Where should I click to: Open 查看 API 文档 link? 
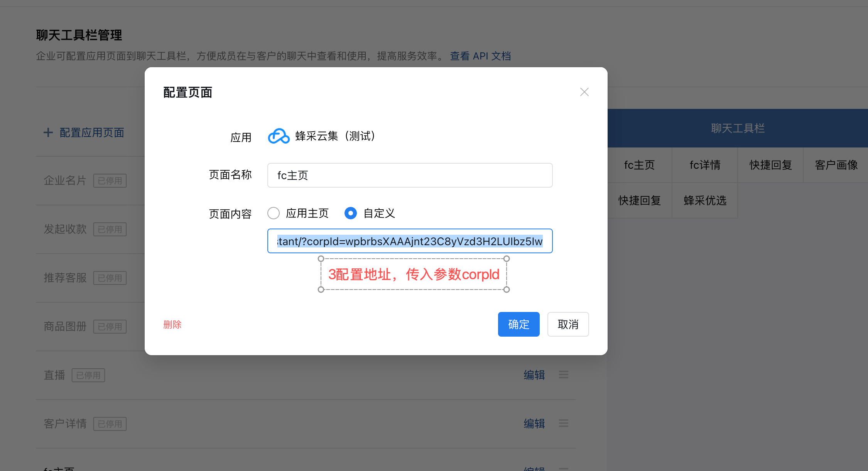(x=480, y=56)
